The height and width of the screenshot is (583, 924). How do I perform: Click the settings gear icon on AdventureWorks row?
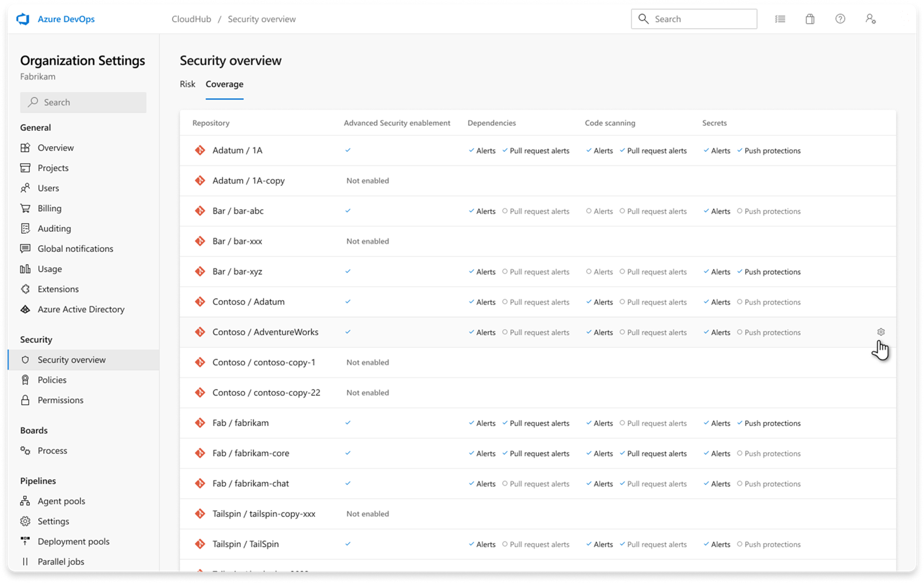click(881, 332)
